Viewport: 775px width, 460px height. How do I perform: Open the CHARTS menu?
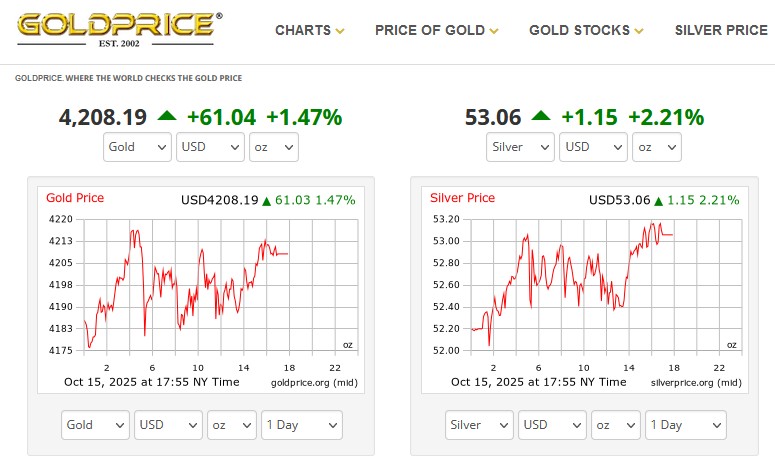tap(309, 30)
